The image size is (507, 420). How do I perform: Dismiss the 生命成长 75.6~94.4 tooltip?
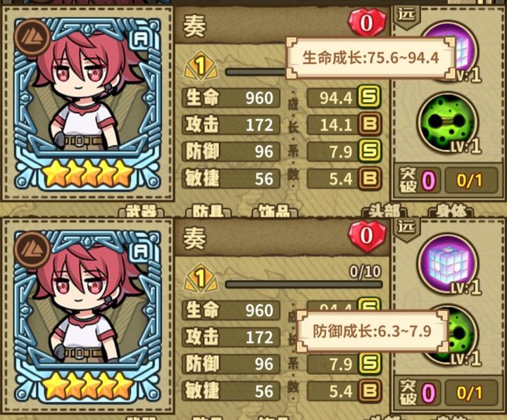(371, 58)
